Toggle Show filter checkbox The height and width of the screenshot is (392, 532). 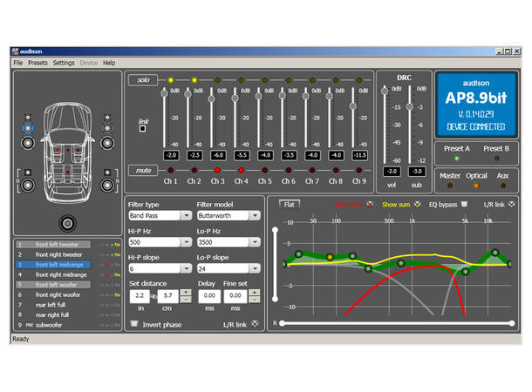[x=370, y=205]
